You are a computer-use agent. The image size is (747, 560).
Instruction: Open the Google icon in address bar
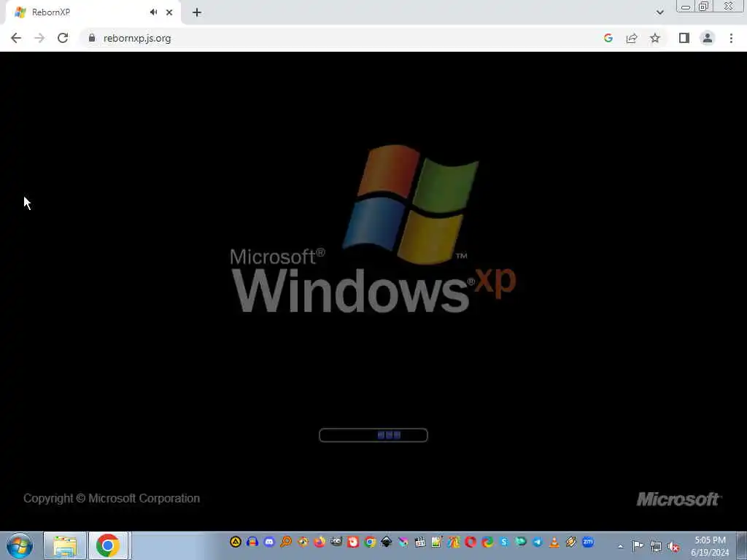pyautogui.click(x=608, y=38)
